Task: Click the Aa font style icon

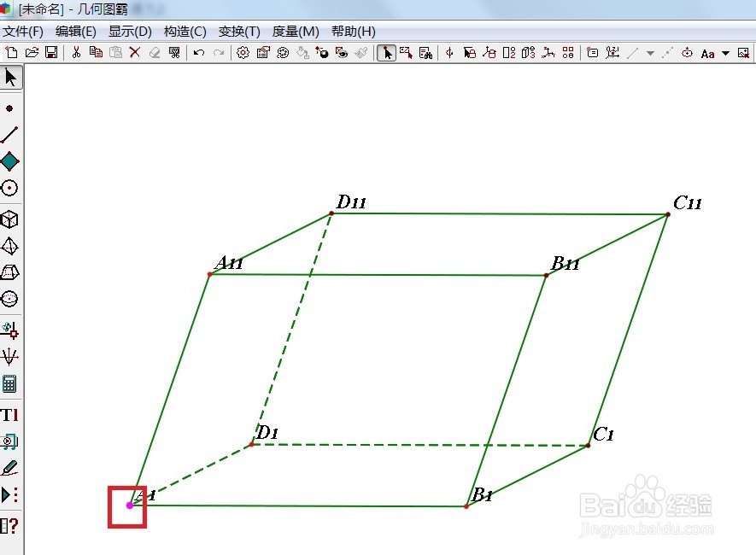Action: [x=707, y=54]
